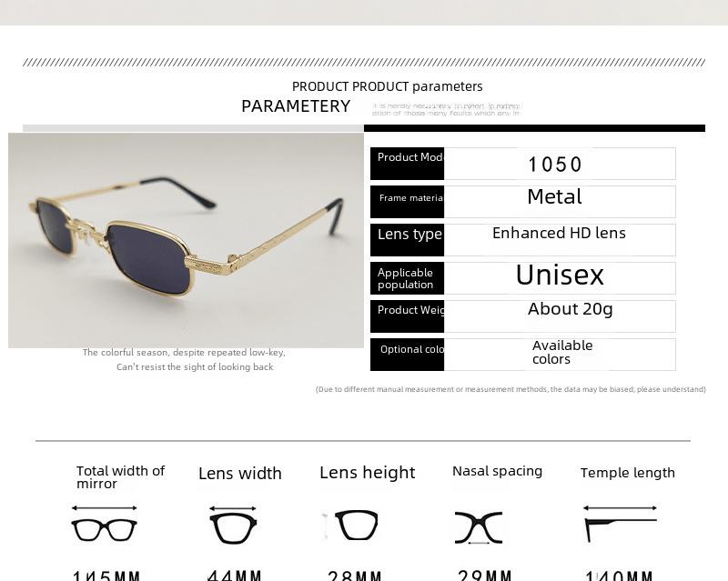Click the lens width glasses icon

(233, 525)
